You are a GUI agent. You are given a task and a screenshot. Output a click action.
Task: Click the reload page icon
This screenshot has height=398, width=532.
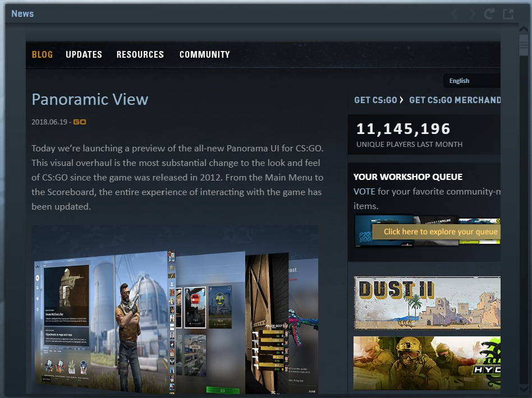pyautogui.click(x=489, y=13)
